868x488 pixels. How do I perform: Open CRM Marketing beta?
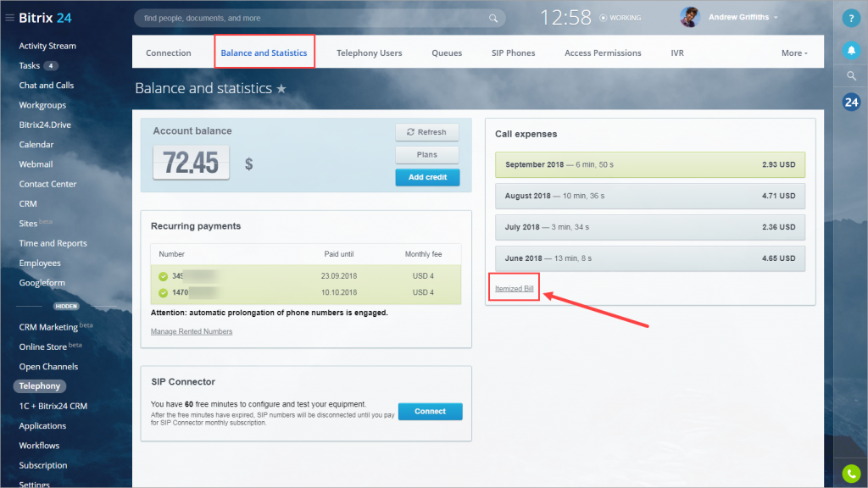coord(56,326)
